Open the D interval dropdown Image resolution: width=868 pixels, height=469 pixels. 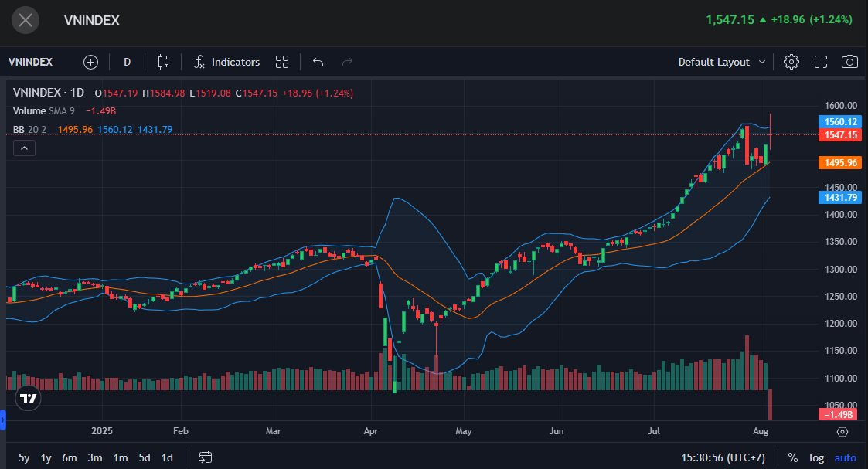[127, 62]
